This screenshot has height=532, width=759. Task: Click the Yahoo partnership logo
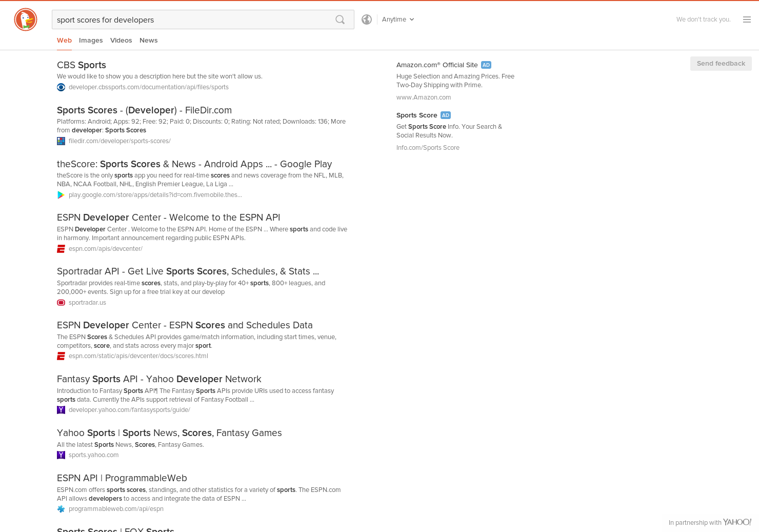pos(737,522)
